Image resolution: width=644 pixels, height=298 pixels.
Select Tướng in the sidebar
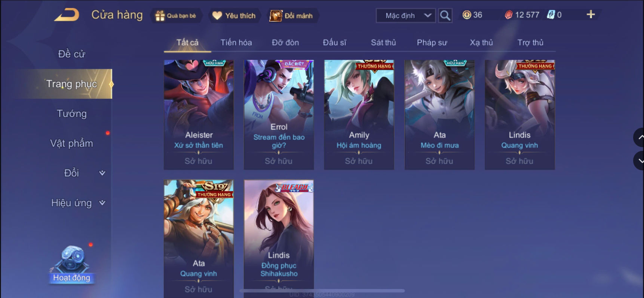(x=71, y=113)
